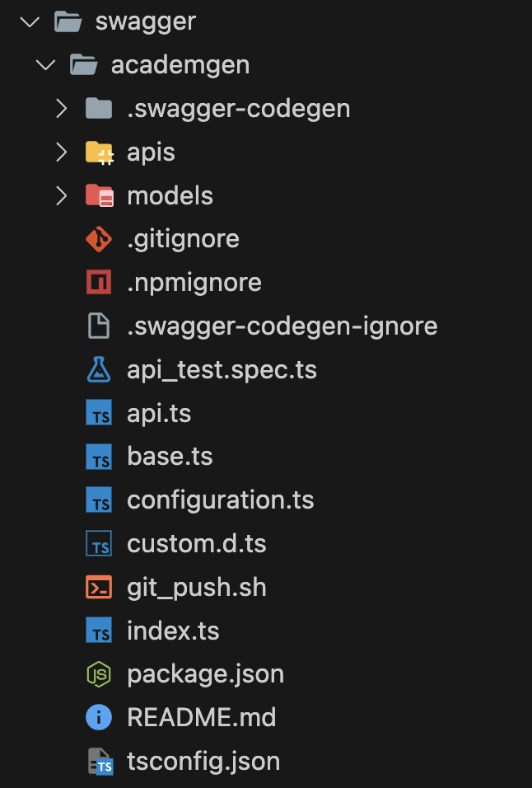Click the git icon beside .gitignore
The image size is (532, 788).
99,239
